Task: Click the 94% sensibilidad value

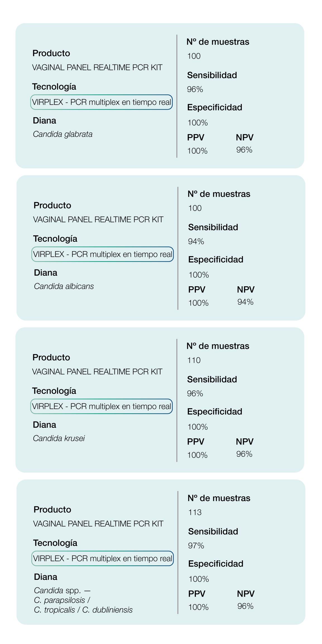Action: click(196, 241)
